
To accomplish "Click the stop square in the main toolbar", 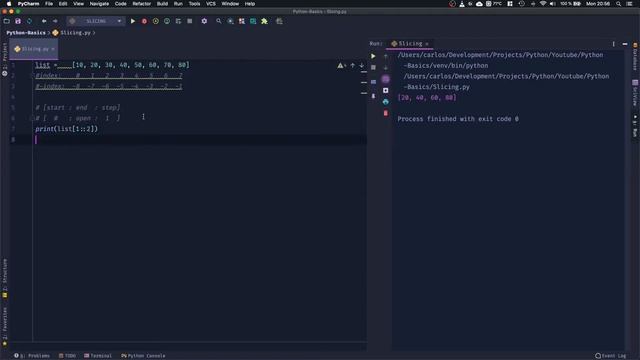I will (x=190, y=21).
